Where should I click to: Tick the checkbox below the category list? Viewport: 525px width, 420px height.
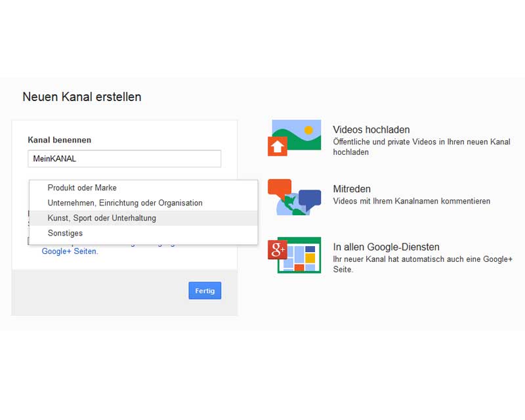30,241
